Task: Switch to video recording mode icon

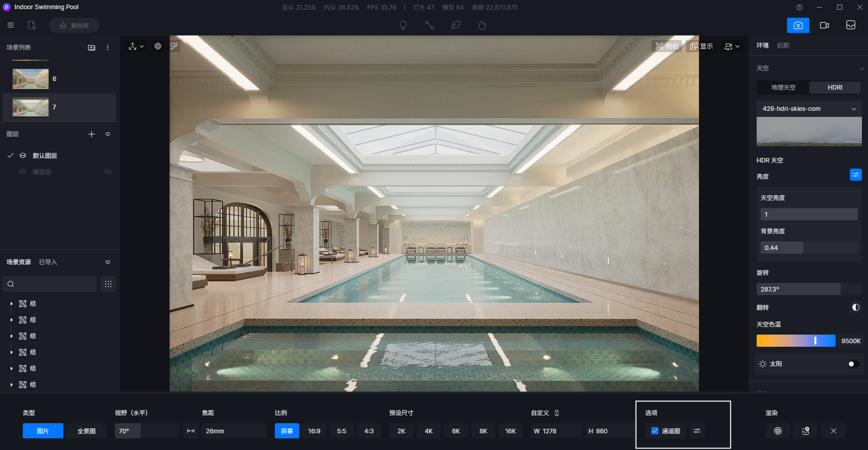Action: click(x=824, y=25)
